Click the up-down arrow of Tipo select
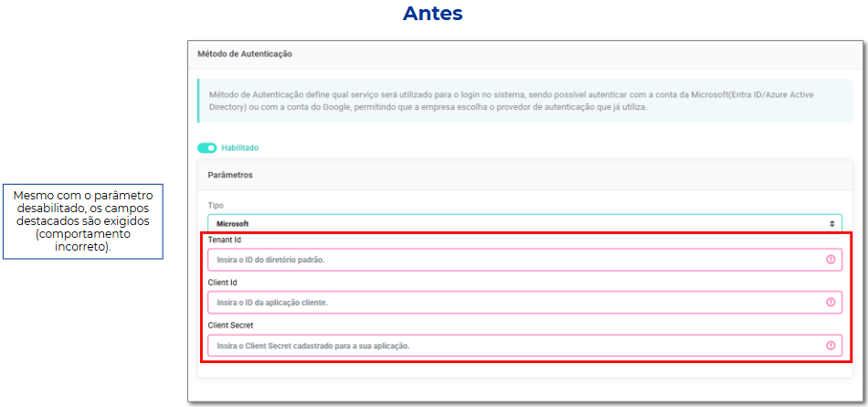The height and width of the screenshot is (407, 868). [831, 223]
